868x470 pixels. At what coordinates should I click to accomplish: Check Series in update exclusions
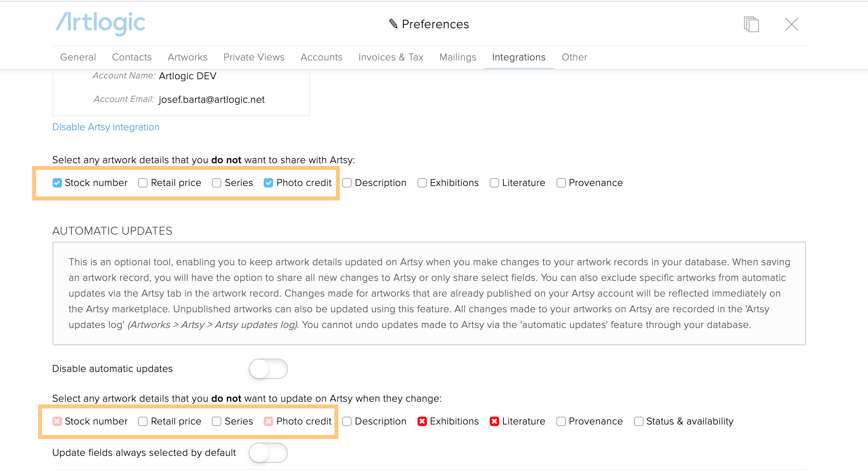point(217,421)
